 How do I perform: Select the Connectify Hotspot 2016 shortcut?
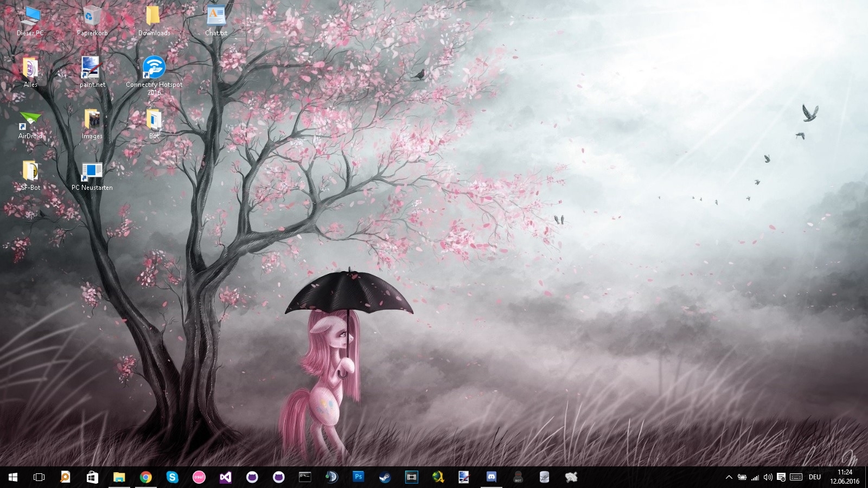click(154, 76)
